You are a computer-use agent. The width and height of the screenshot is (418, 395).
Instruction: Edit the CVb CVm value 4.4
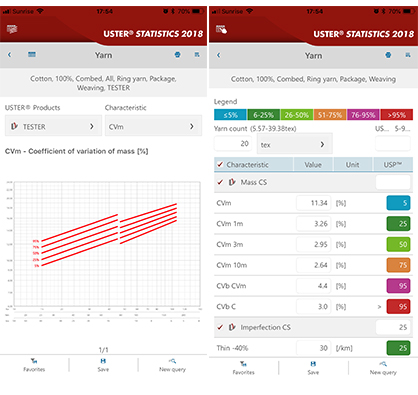pyautogui.click(x=313, y=286)
